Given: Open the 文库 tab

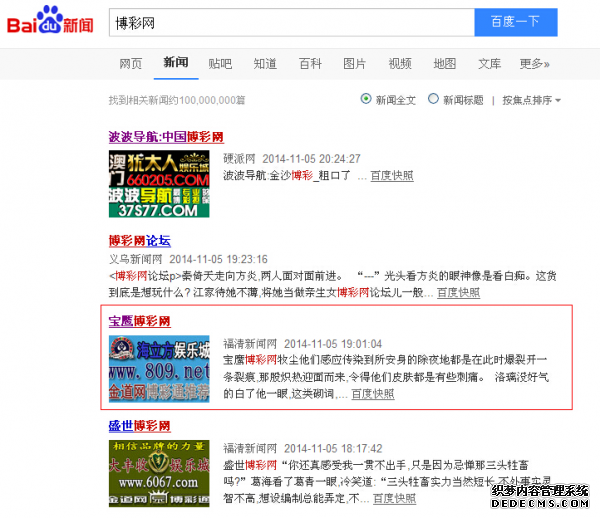Looking at the screenshot, I should click(489, 64).
